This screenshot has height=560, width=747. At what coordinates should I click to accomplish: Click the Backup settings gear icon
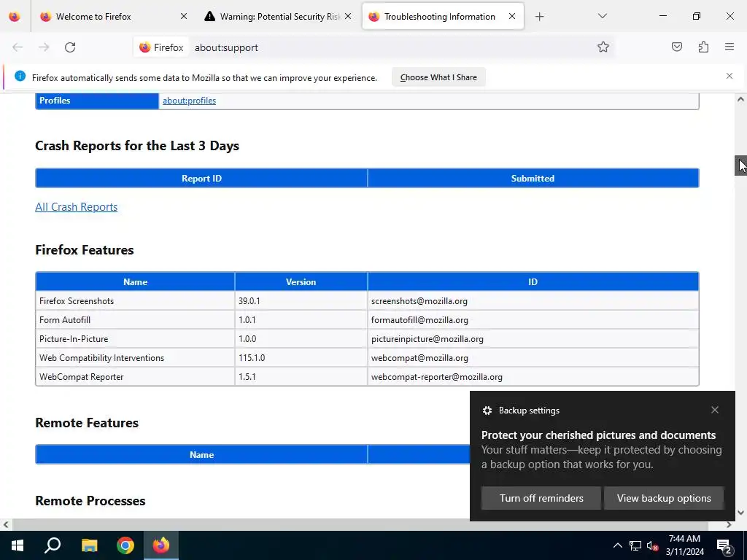click(x=487, y=411)
